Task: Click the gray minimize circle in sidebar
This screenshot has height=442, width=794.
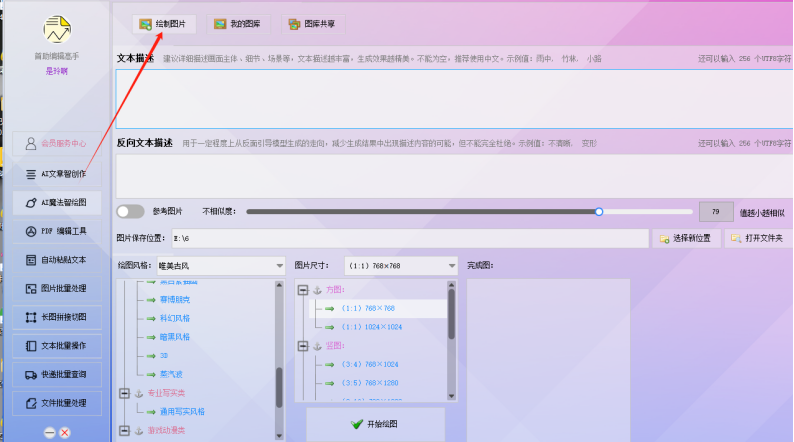Action: [x=50, y=432]
